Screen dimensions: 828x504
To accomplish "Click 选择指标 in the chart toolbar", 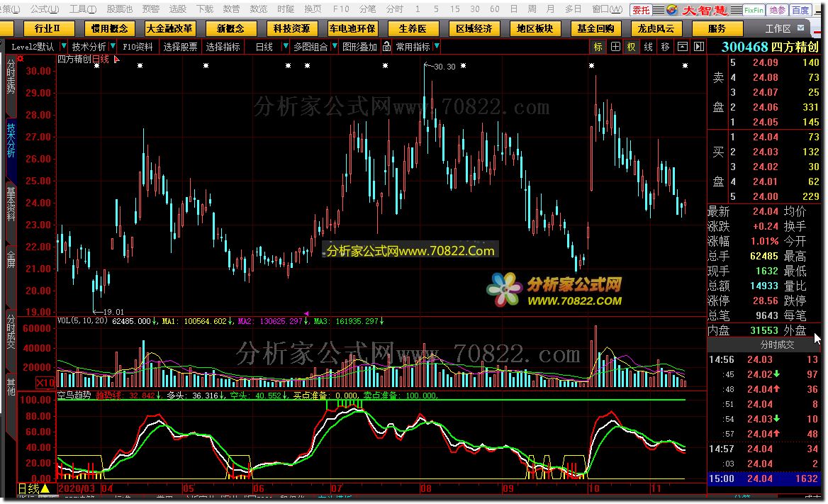I will pos(223,47).
